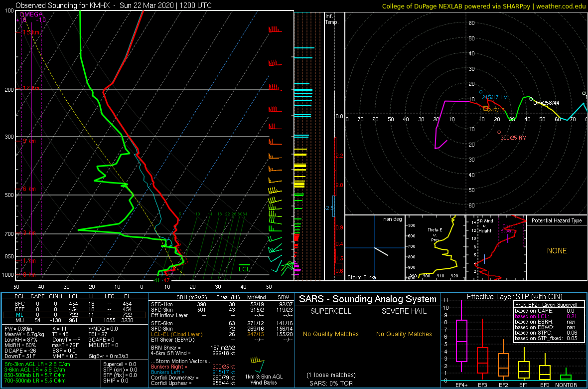Click the green LCL marker on skew-T
Viewport: 588px width, 389px height.
pos(245,268)
